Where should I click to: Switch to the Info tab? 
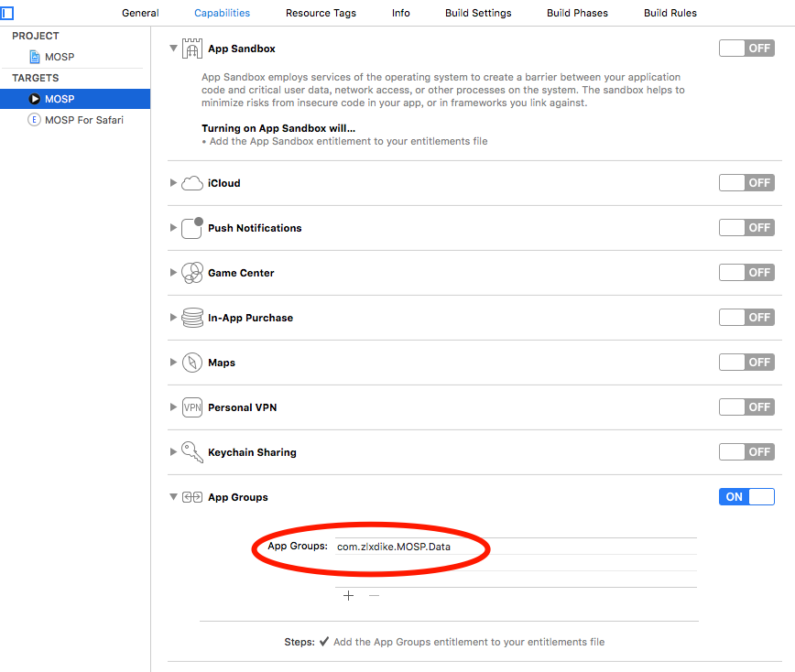pos(400,13)
